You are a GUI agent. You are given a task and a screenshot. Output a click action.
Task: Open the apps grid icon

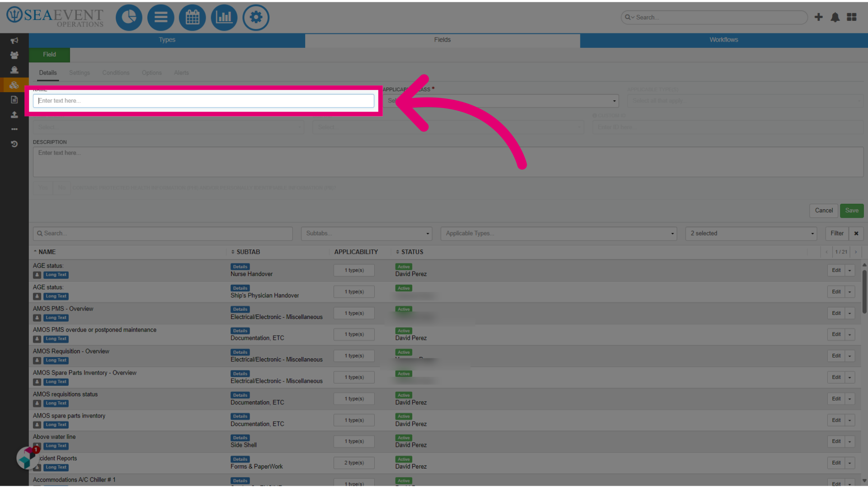[x=852, y=17]
